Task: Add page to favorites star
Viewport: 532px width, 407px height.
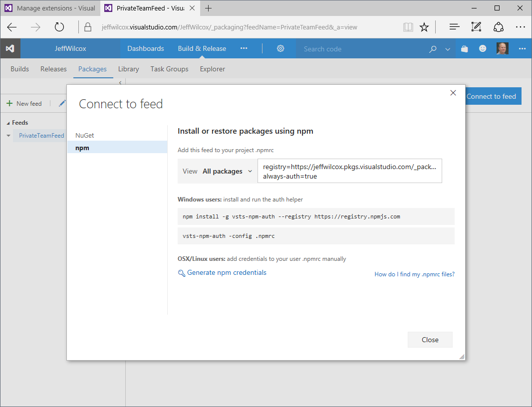Action: click(x=424, y=27)
